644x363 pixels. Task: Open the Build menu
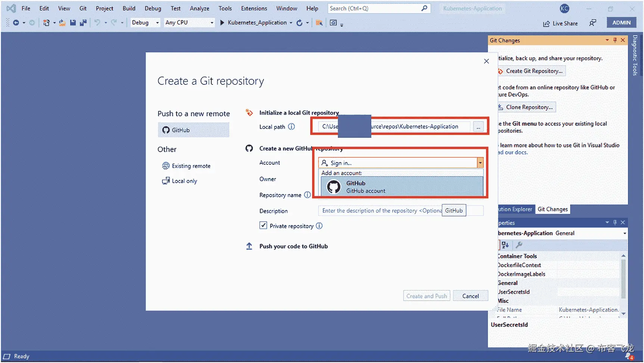[x=129, y=8]
